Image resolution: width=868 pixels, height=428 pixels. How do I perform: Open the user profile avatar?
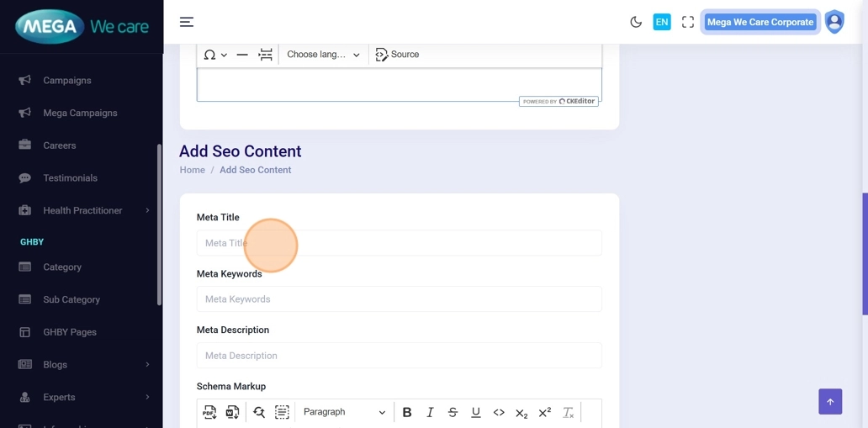834,22
